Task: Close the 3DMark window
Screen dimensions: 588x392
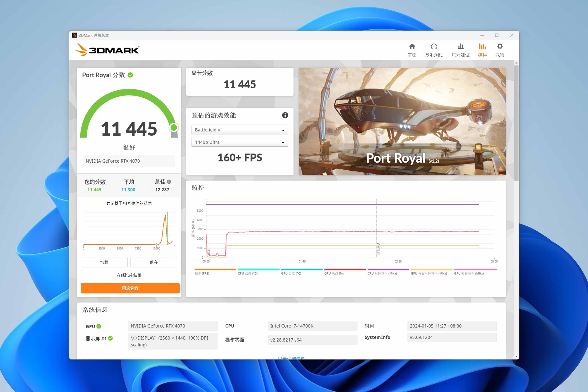Action: coord(512,35)
